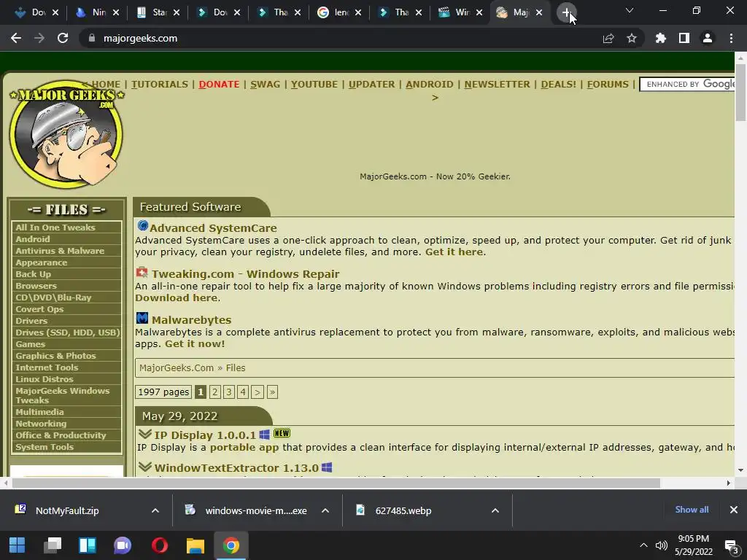Toggle the browser side panel
This screenshot has height=560, width=747.
(x=684, y=38)
